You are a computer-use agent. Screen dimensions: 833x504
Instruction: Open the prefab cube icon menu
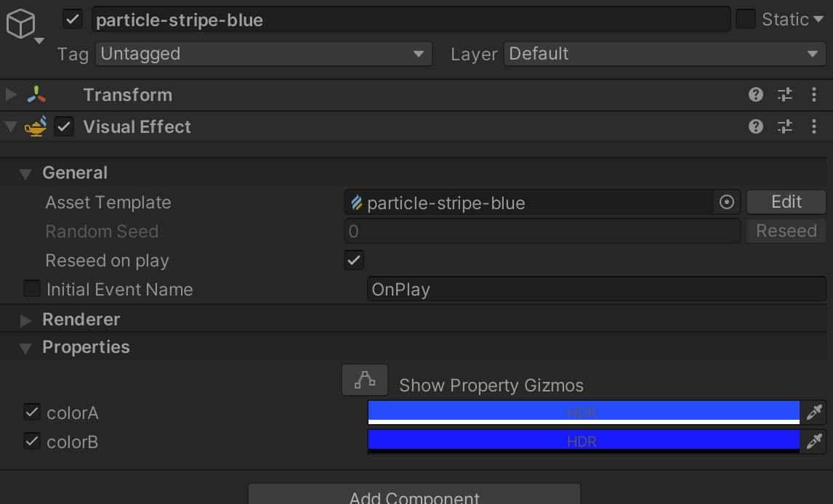(22, 23)
